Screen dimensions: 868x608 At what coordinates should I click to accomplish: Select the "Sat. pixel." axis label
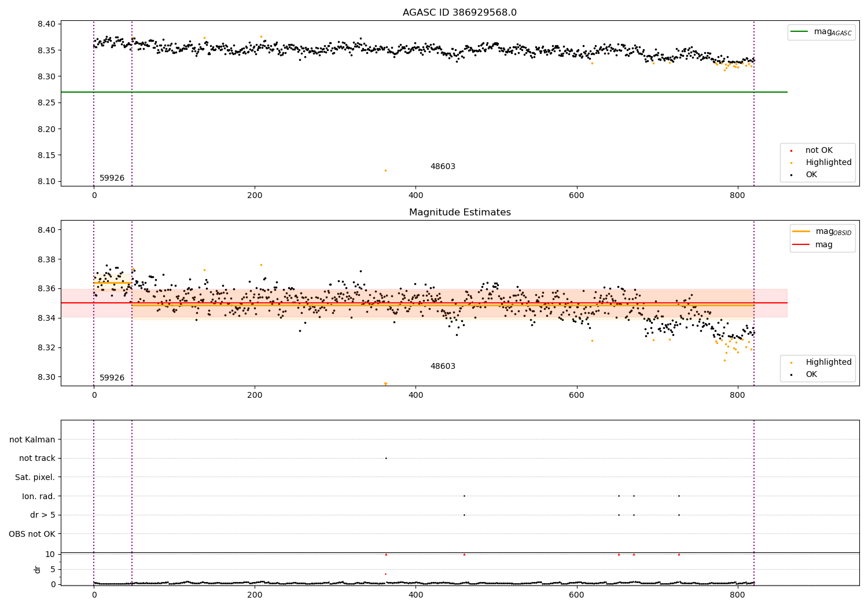pyautogui.click(x=35, y=478)
